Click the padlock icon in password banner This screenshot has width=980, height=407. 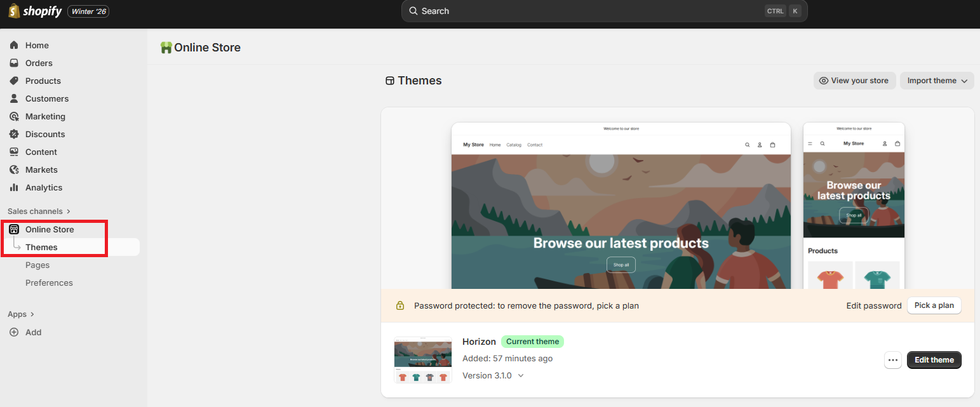pyautogui.click(x=400, y=305)
